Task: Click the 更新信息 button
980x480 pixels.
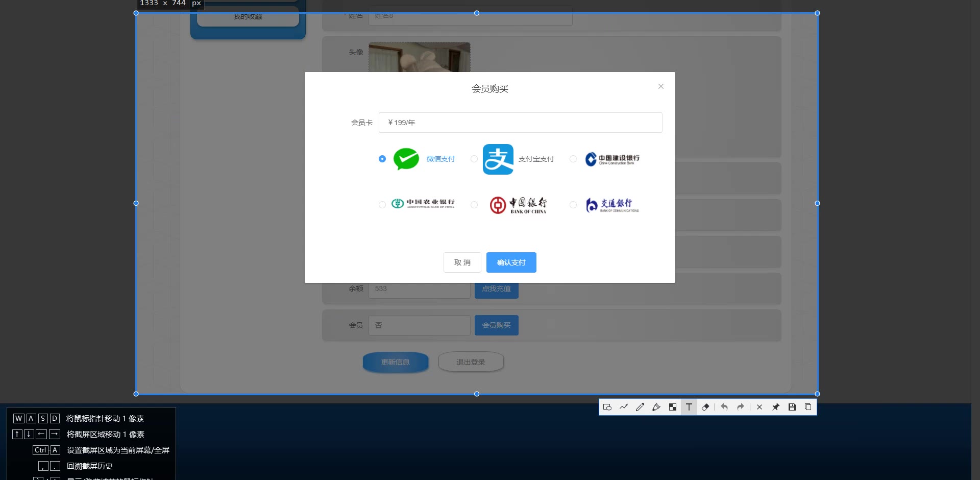Action: (396, 362)
